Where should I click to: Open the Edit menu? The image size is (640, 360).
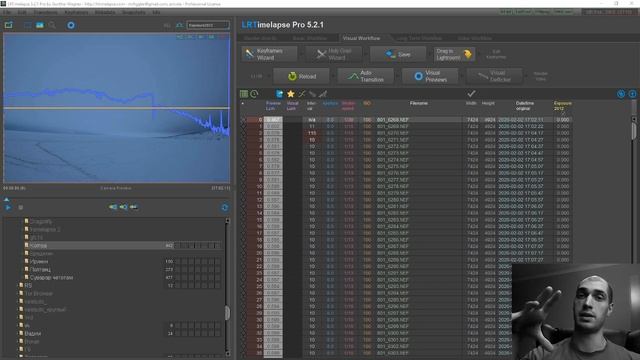[x=22, y=12]
